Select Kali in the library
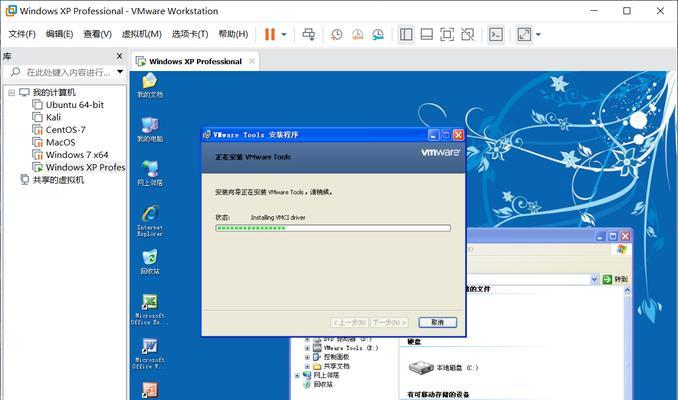This screenshot has width=678, height=400. [47, 117]
